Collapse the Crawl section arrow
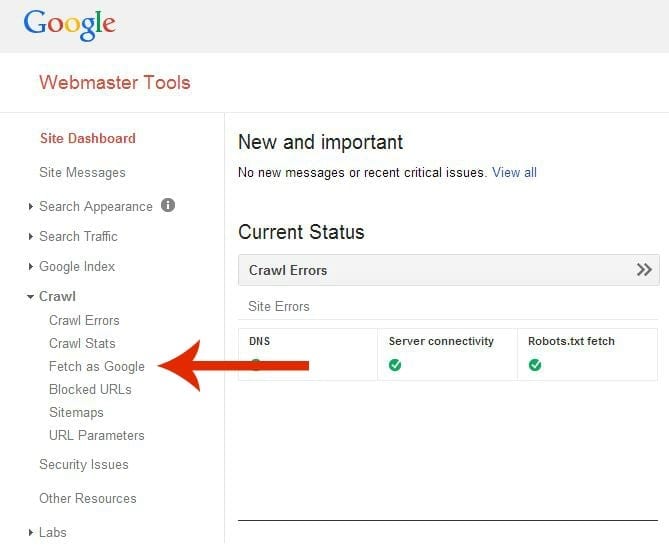The height and width of the screenshot is (545, 669). (x=30, y=297)
